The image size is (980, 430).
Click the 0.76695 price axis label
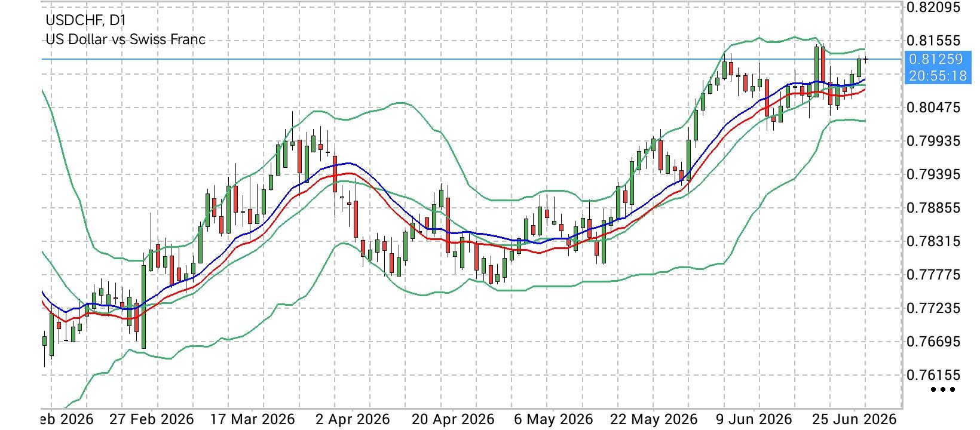click(933, 342)
